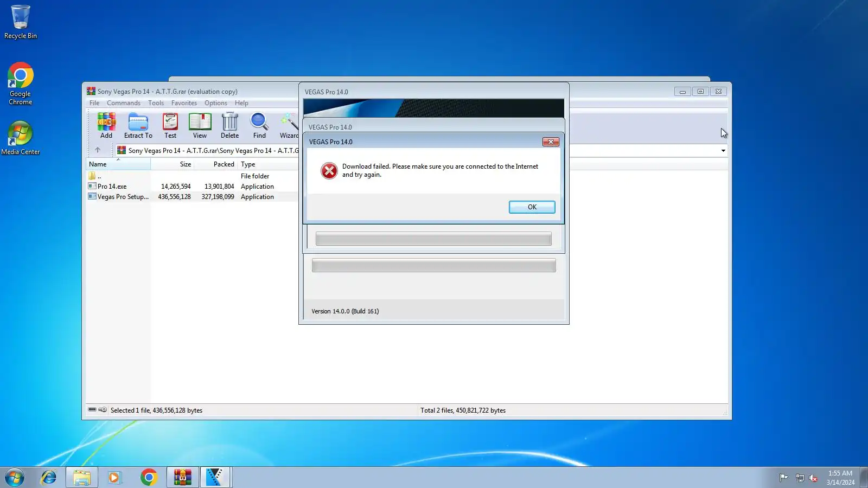Image resolution: width=868 pixels, height=488 pixels.
Task: Select Vegas Pro Setup file row
Action: (193, 197)
